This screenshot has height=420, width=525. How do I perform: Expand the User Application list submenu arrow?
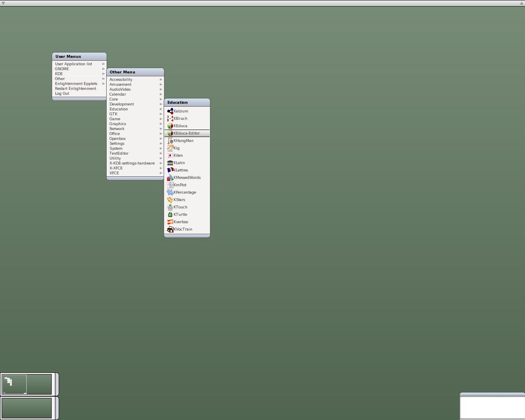(103, 64)
